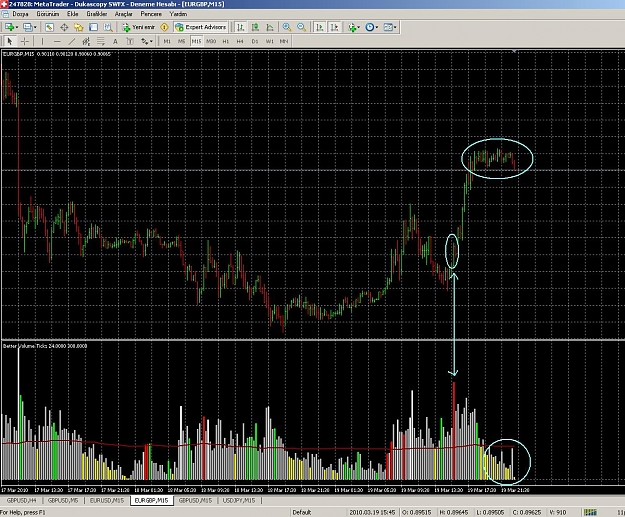Open the Strategy Tester icon
Image resolution: width=625 pixels, height=517 pixels.
(x=108, y=27)
